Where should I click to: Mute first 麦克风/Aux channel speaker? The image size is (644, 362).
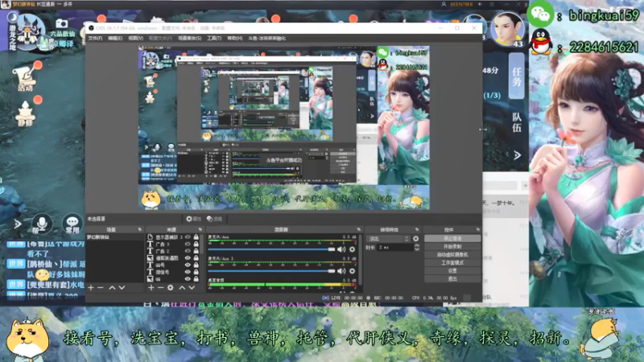point(341,249)
